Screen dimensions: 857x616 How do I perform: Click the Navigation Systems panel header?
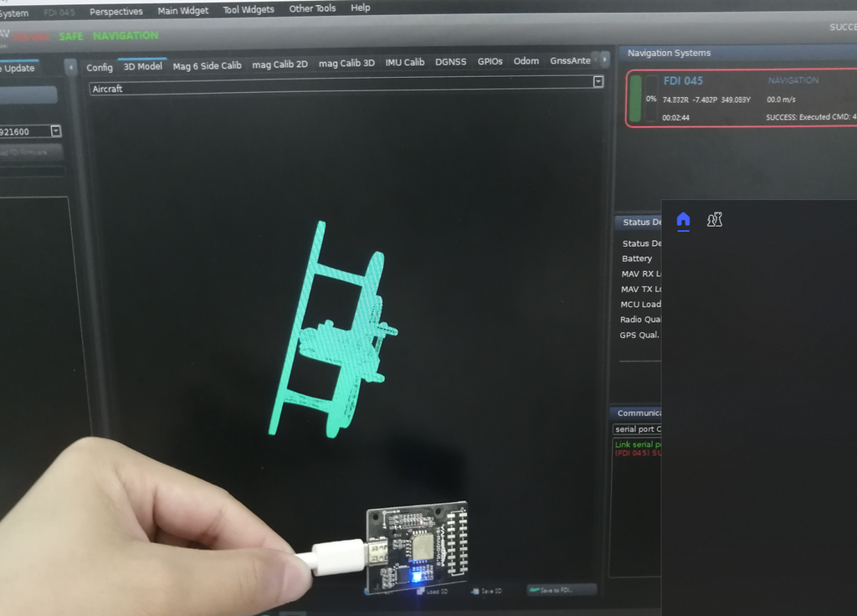click(738, 53)
